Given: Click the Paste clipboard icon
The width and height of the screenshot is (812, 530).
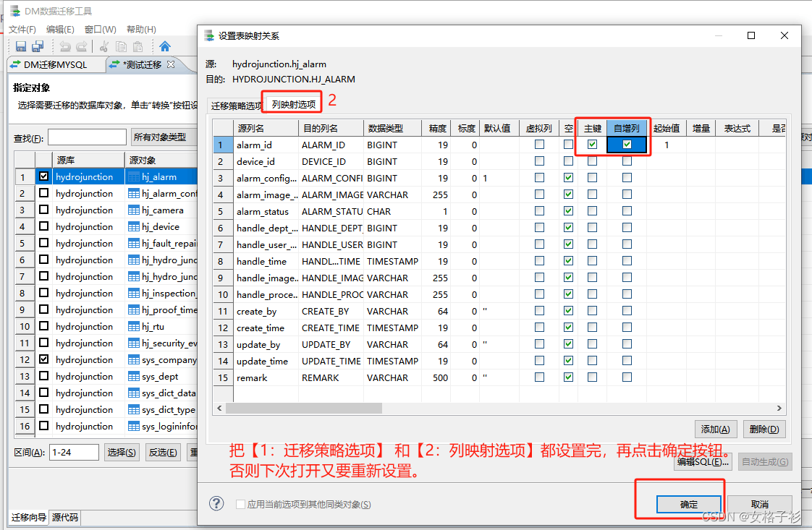Looking at the screenshot, I should [138, 46].
